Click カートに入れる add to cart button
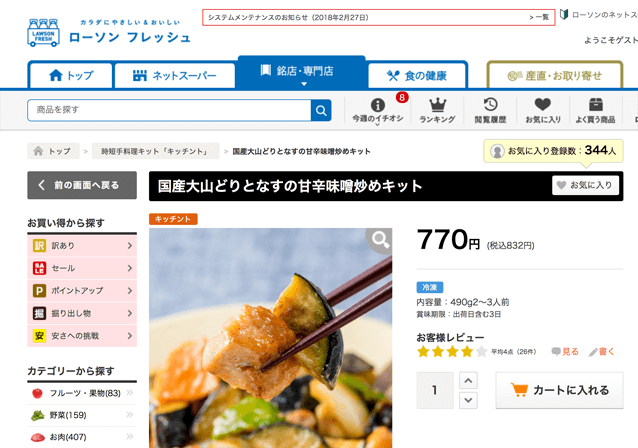Image resolution: width=638 pixels, height=448 pixels. click(x=559, y=390)
